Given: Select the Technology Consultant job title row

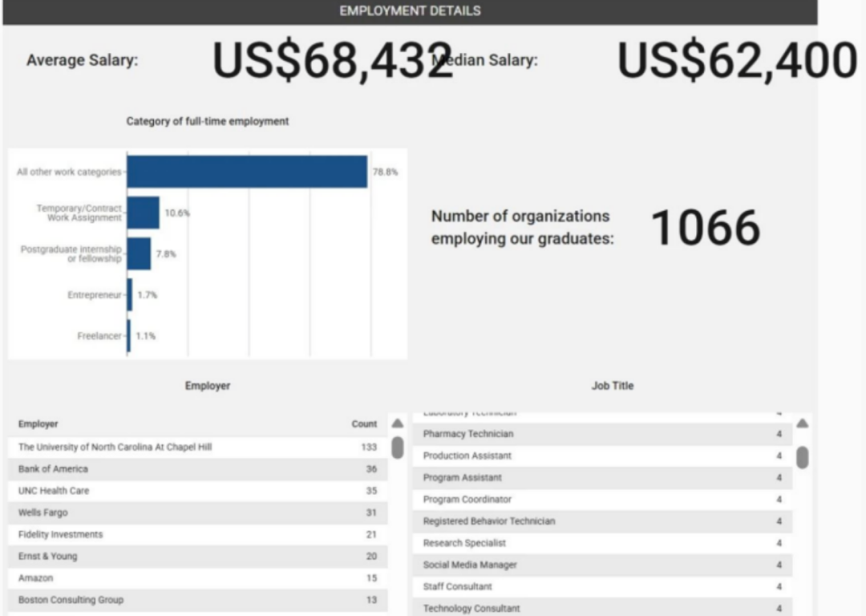Looking at the screenshot, I should point(602,608).
